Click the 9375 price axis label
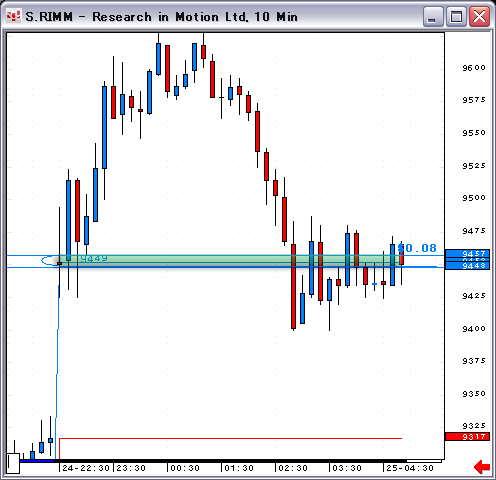Viewport: 496px width, 480px height. (x=474, y=361)
